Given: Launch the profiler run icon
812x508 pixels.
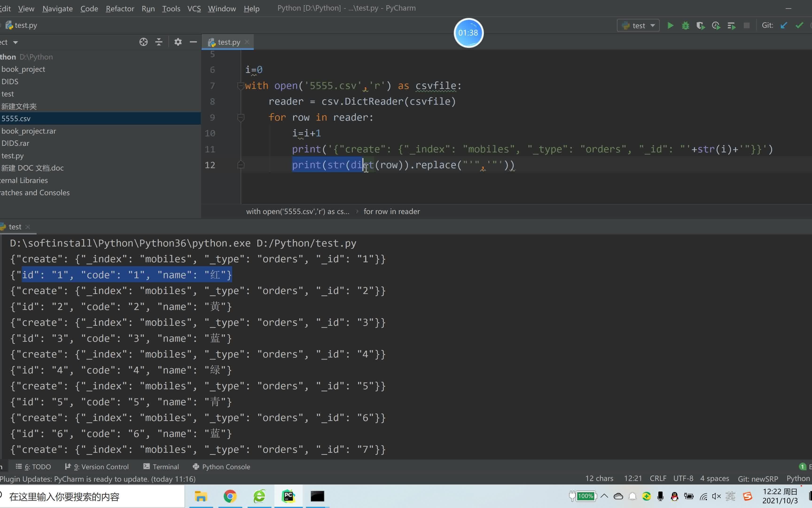Looking at the screenshot, I should click(x=716, y=26).
